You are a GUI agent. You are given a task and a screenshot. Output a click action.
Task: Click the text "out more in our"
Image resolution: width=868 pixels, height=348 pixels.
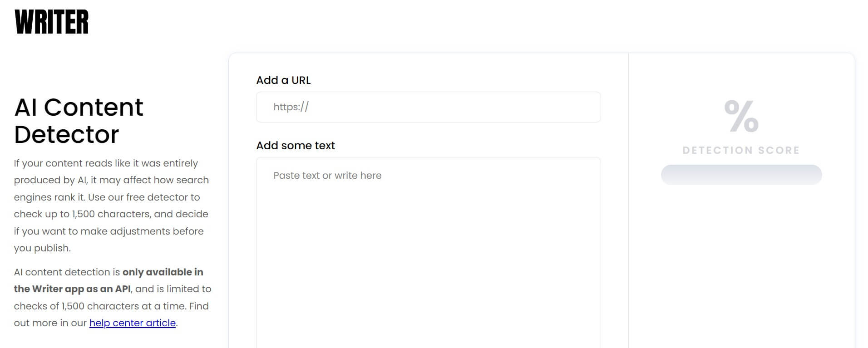pyautogui.click(x=50, y=323)
